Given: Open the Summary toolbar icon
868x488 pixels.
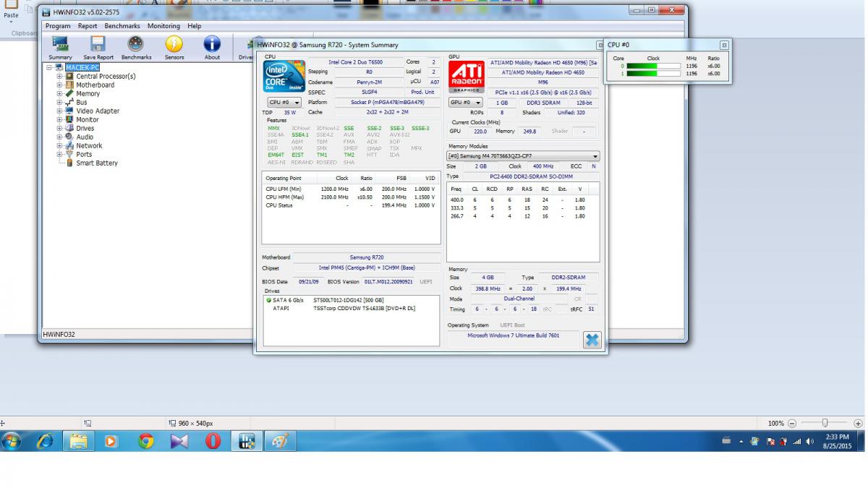Looking at the screenshot, I should [61, 48].
